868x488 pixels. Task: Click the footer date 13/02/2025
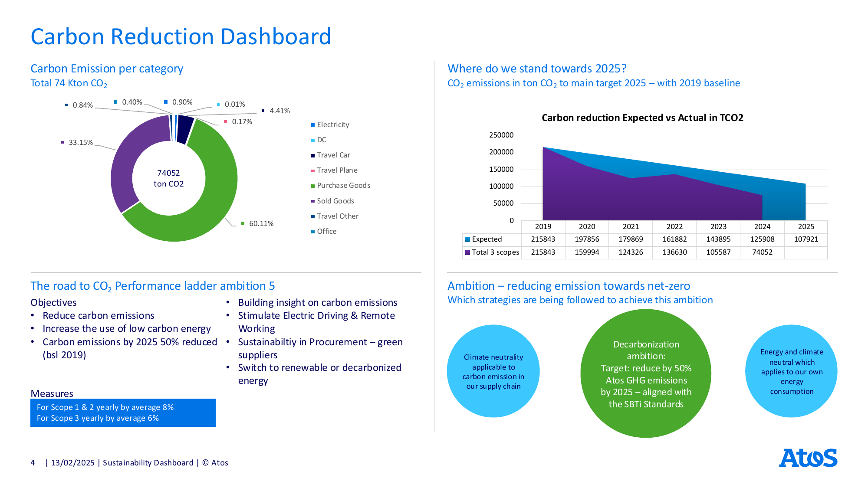(72, 463)
